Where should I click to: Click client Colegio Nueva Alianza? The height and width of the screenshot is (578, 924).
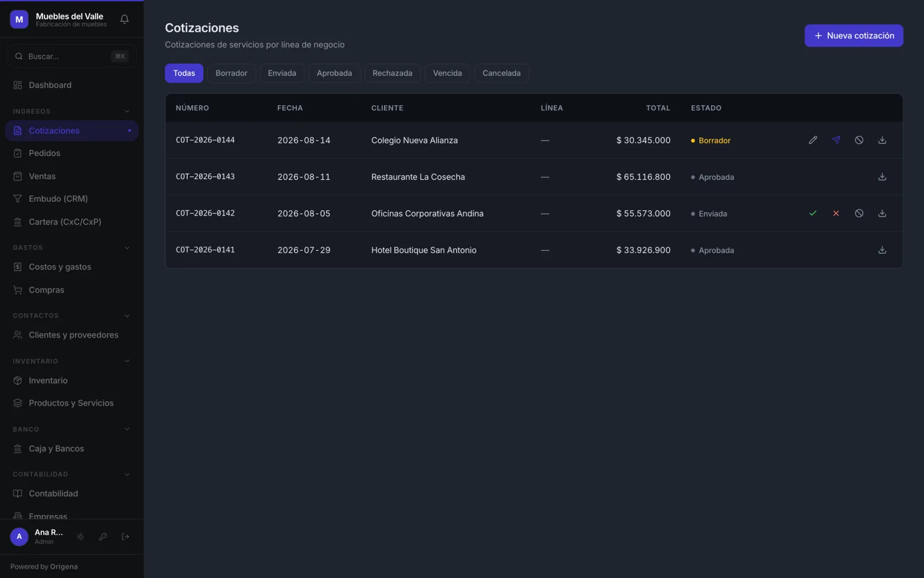pos(415,140)
